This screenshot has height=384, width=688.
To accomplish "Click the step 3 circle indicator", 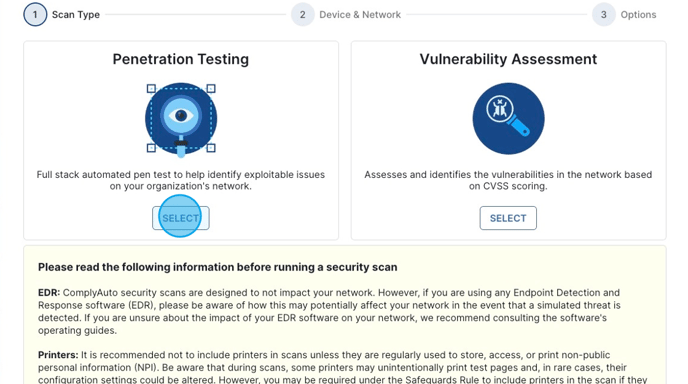I will point(604,14).
